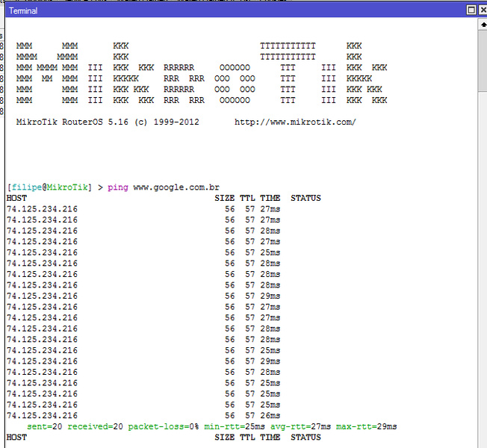487x448 pixels.
Task: Click the (c) 1999-2012 copyright text
Action: coord(167,122)
